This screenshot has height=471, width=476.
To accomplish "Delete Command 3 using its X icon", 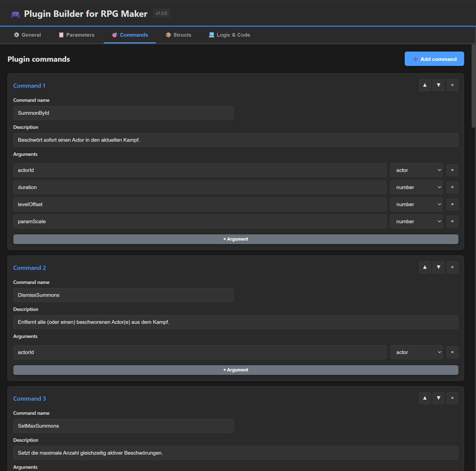I will click(452, 398).
